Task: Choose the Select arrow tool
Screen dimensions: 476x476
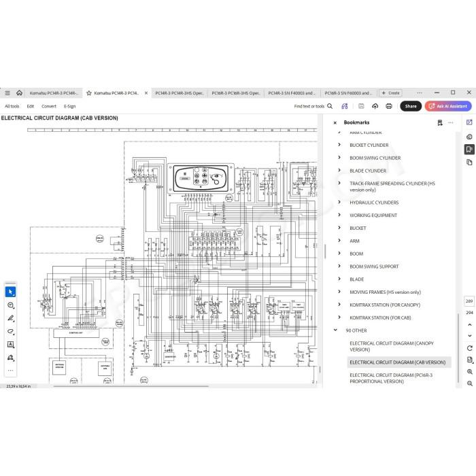Action: (11, 292)
